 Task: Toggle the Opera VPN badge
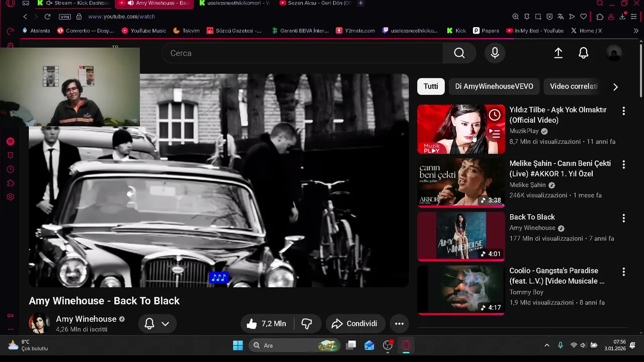click(65, 17)
